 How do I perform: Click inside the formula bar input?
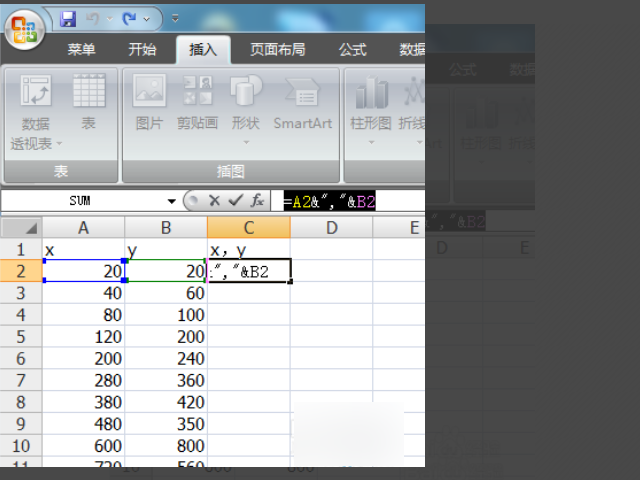pyautogui.click(x=353, y=201)
